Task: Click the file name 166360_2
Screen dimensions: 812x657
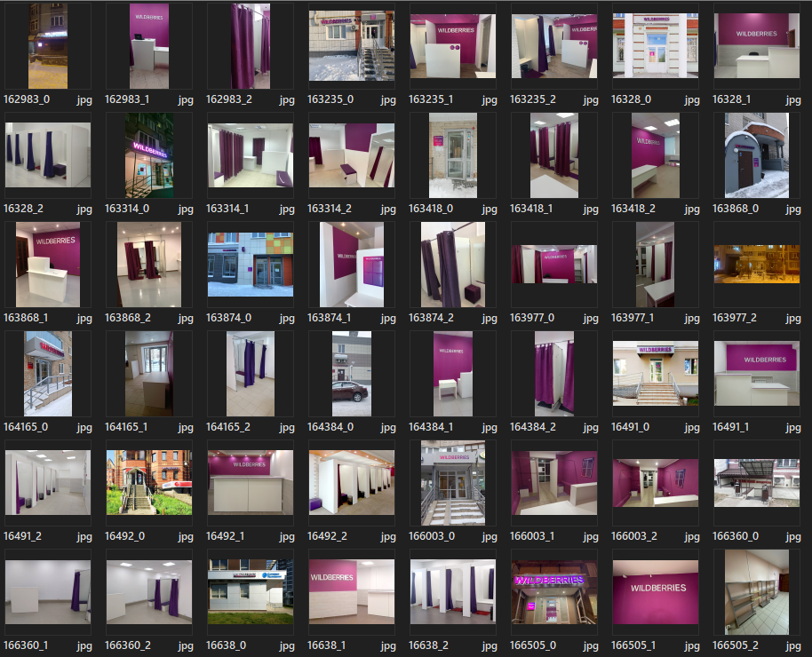Action: (128, 645)
